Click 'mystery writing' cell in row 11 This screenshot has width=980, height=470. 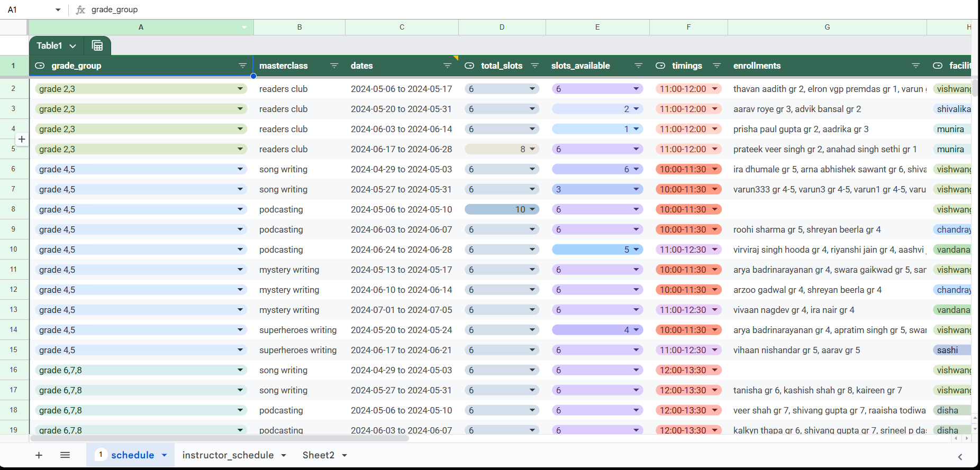point(300,270)
